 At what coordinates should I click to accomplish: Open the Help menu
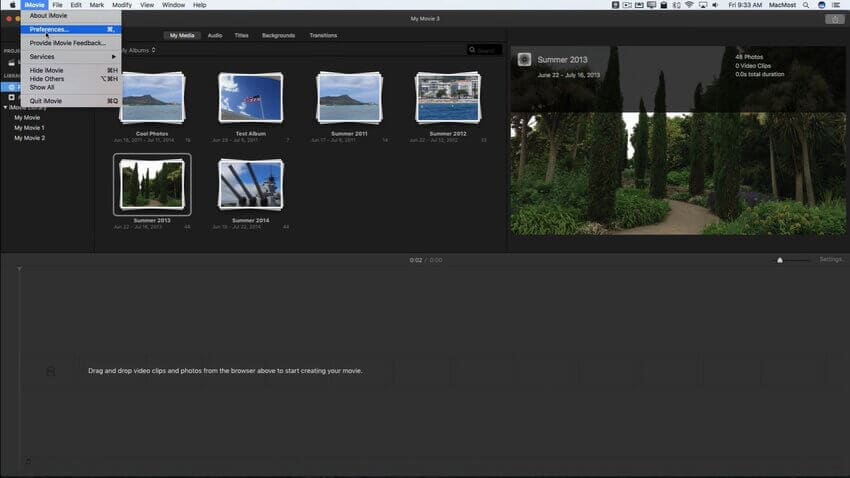point(199,5)
